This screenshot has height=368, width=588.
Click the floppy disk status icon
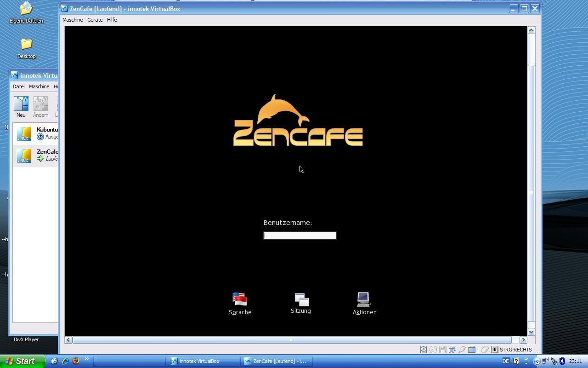tap(443, 350)
